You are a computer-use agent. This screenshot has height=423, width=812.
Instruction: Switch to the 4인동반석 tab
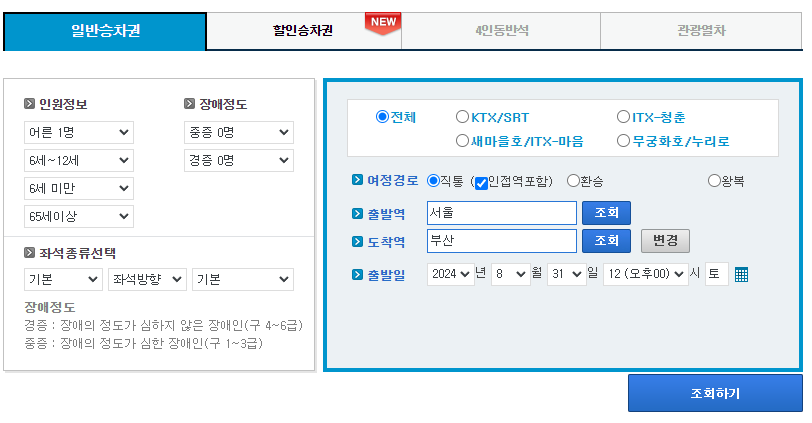pyautogui.click(x=501, y=31)
